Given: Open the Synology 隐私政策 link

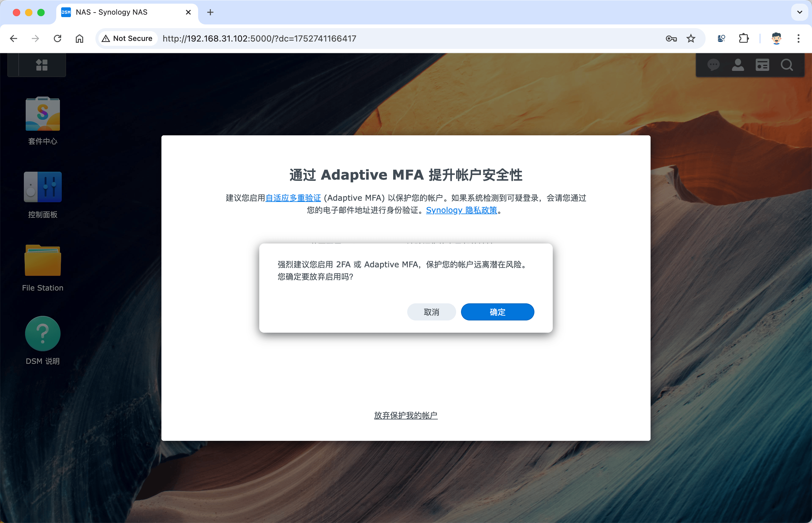Looking at the screenshot, I should (x=461, y=210).
